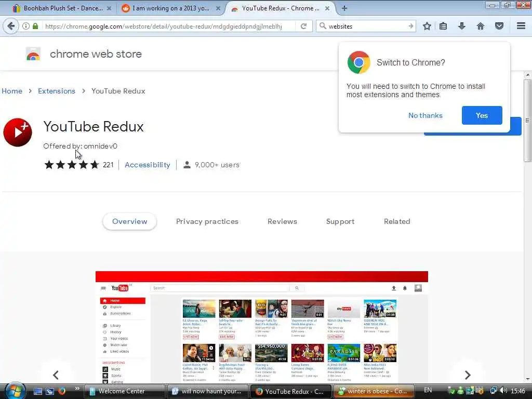Decline with No thanks button
Viewport: 532px width, 399px height.
425,115
